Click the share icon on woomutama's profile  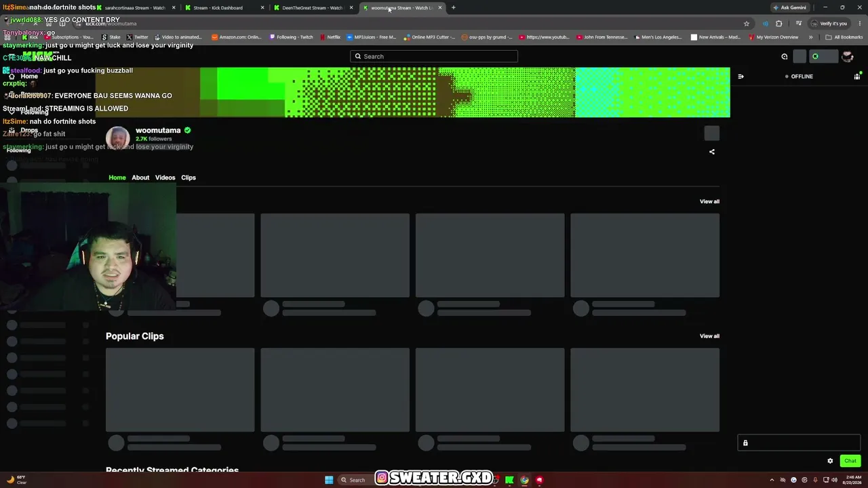click(712, 152)
